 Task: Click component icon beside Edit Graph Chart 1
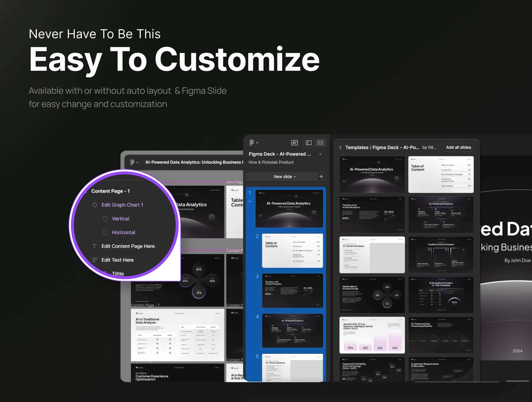[x=95, y=205]
